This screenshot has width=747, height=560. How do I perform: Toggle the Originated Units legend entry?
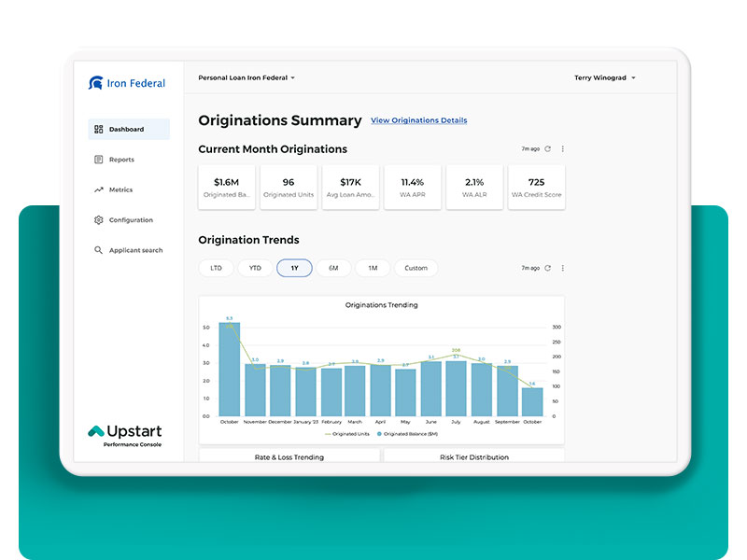point(347,434)
